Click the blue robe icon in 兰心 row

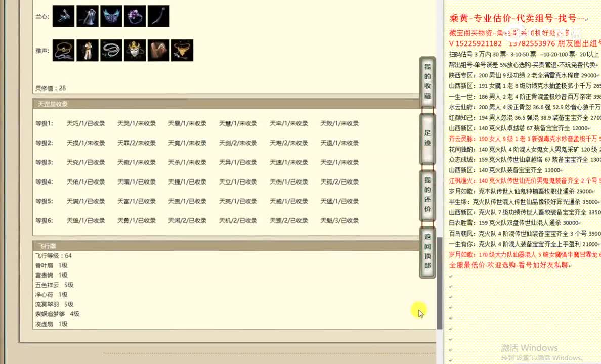pyautogui.click(x=88, y=16)
